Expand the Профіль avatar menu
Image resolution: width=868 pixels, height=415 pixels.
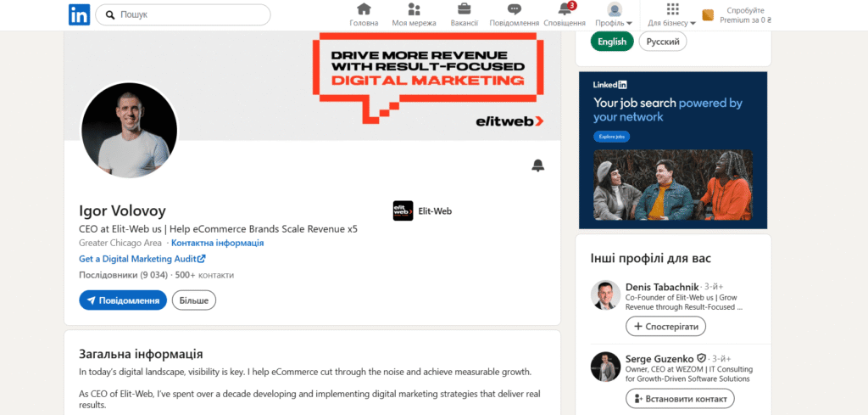[614, 15]
